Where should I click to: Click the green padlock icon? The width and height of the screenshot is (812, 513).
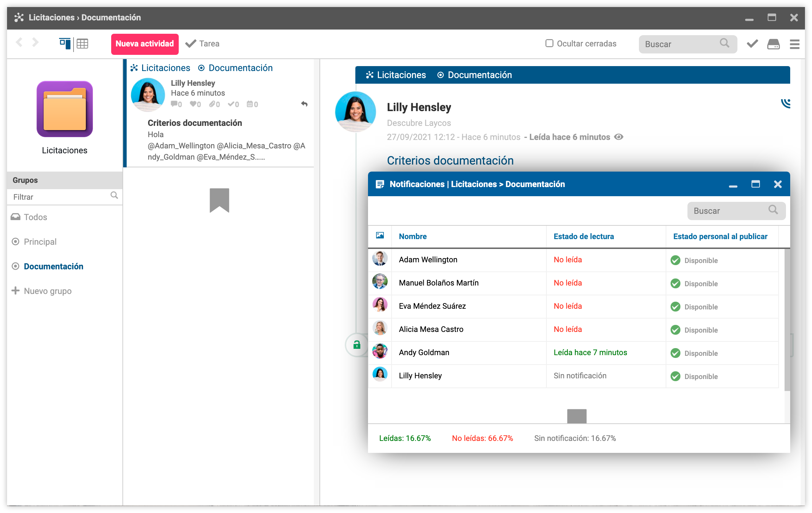[357, 345]
